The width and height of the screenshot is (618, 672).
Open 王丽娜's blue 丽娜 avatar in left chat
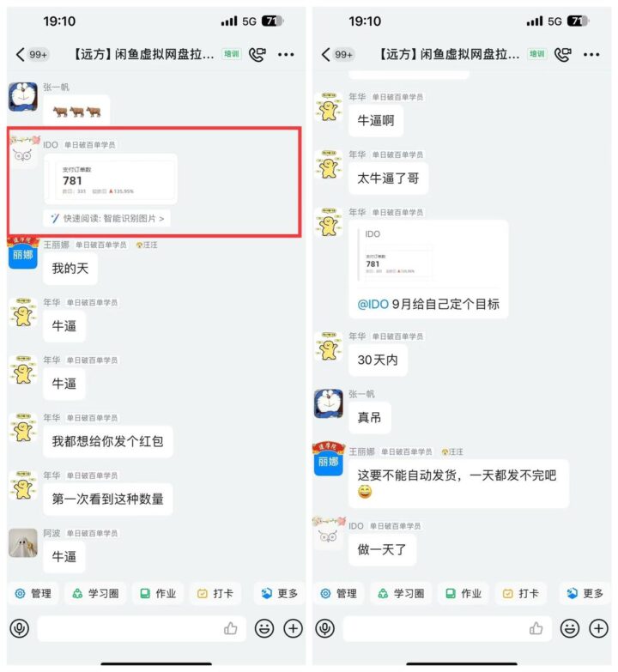23,254
